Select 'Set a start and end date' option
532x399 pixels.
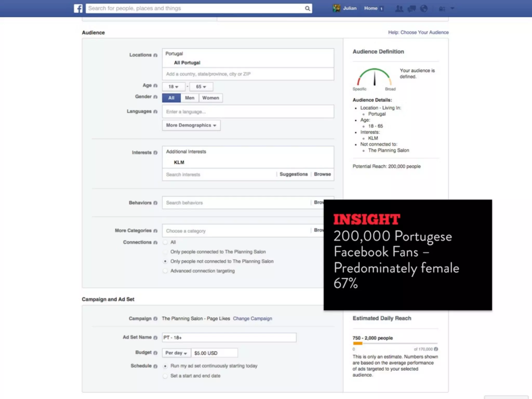coord(165,376)
